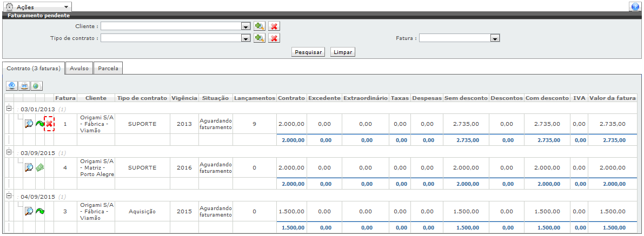Click the globe icon in the grid toolbar

coord(36,86)
